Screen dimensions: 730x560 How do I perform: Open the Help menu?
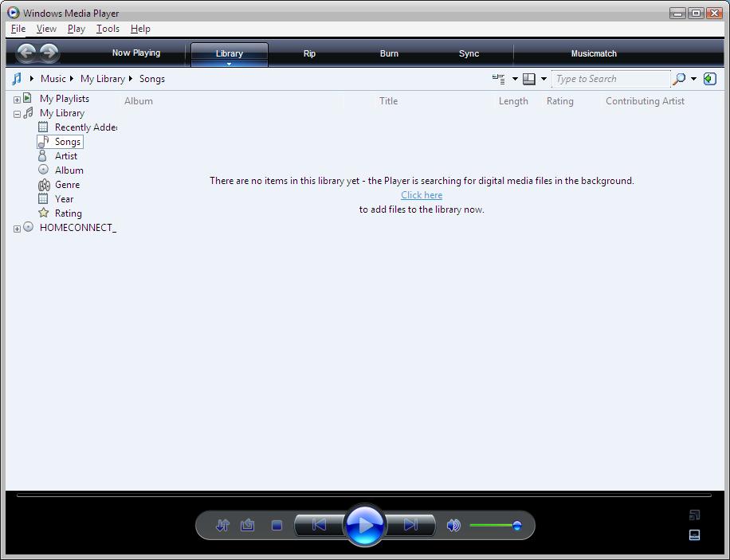point(140,29)
